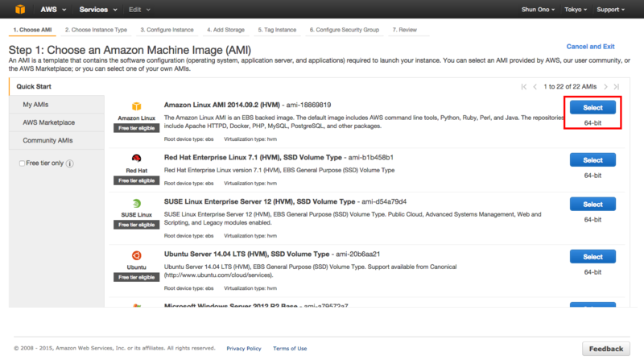The height and width of the screenshot is (360, 644).
Task: Click the AWS orange cube logo
Action: tap(19, 9)
